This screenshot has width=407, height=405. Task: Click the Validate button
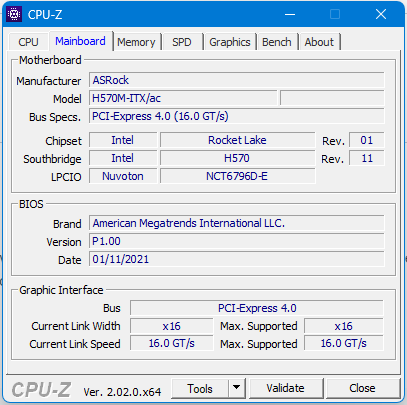(285, 388)
